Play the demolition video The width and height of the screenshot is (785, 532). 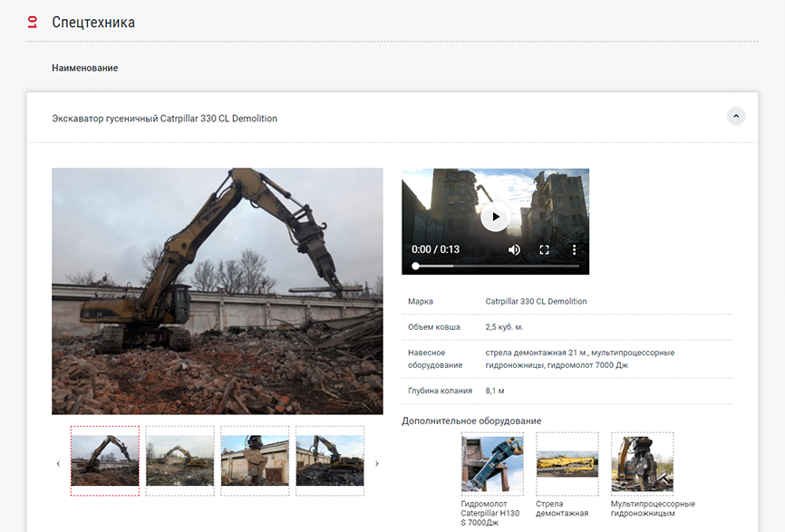(495, 217)
